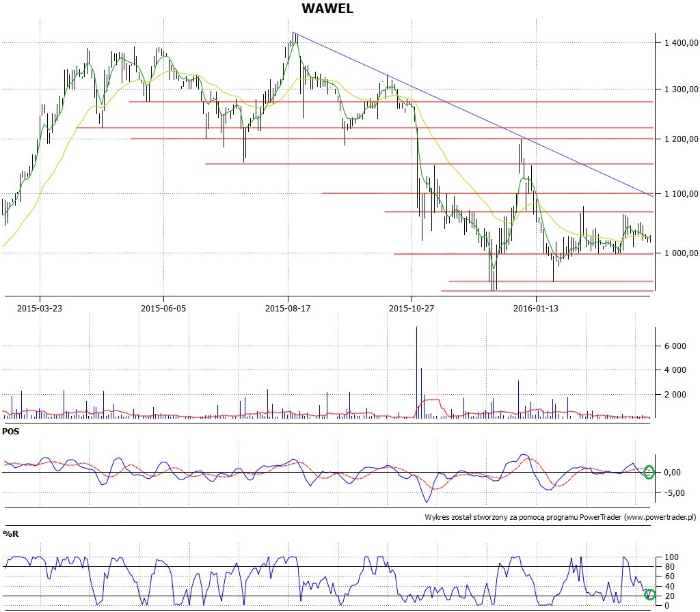Select the 100 level on %R axis
Screen dimensions: 700x612
[x=671, y=557]
